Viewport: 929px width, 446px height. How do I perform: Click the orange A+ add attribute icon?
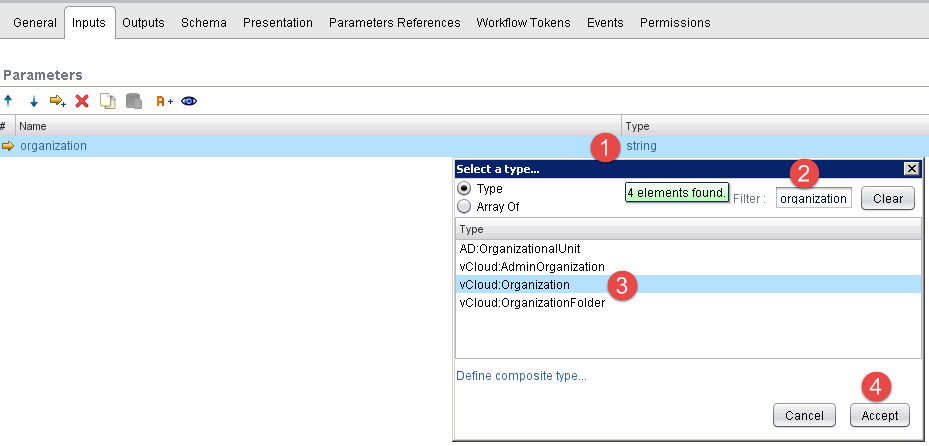[164, 101]
